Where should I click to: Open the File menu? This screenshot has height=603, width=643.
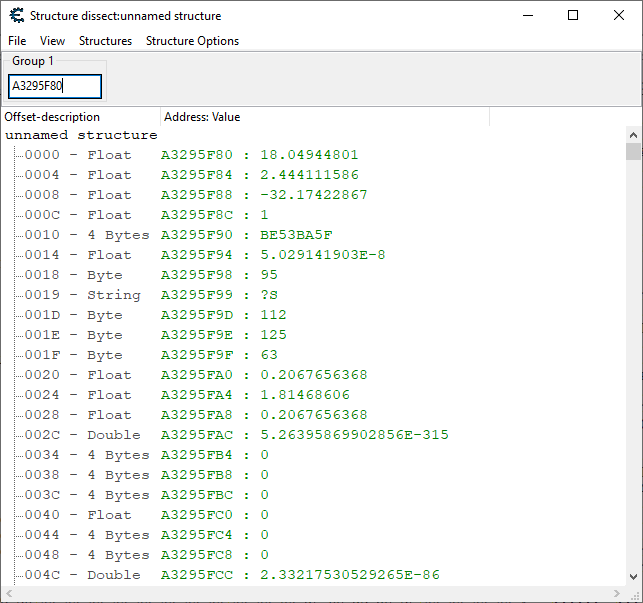17,41
